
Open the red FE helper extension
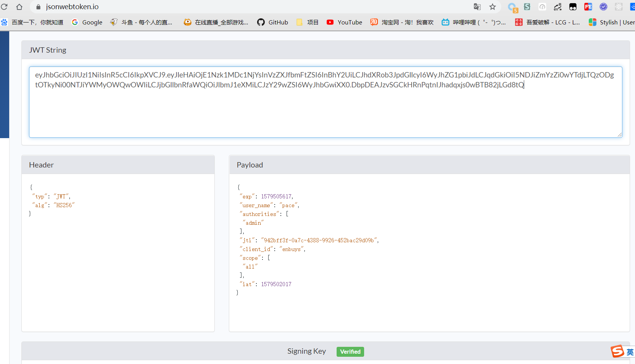click(x=588, y=6)
